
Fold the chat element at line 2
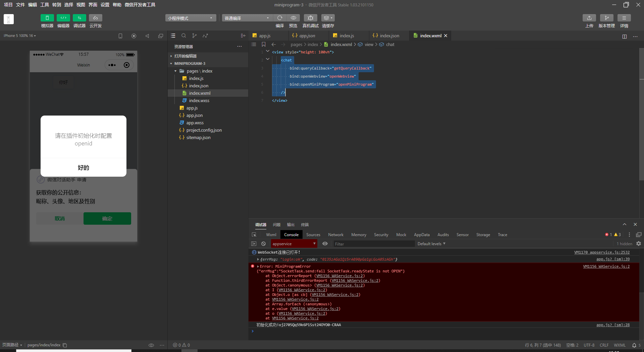pos(268,59)
